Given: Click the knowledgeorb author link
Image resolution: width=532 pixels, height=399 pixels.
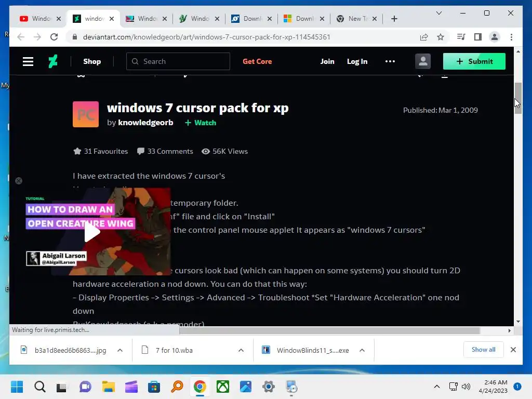Looking at the screenshot, I should coord(145,123).
